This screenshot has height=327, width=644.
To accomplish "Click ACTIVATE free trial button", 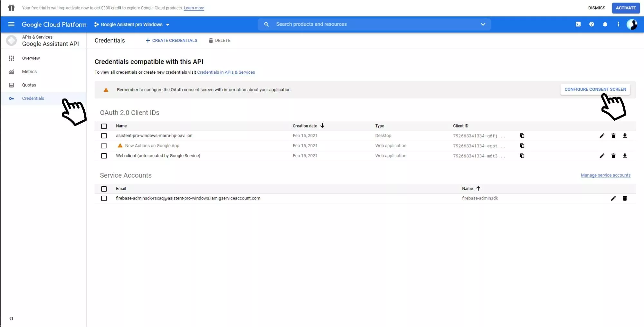I will 626,8.
